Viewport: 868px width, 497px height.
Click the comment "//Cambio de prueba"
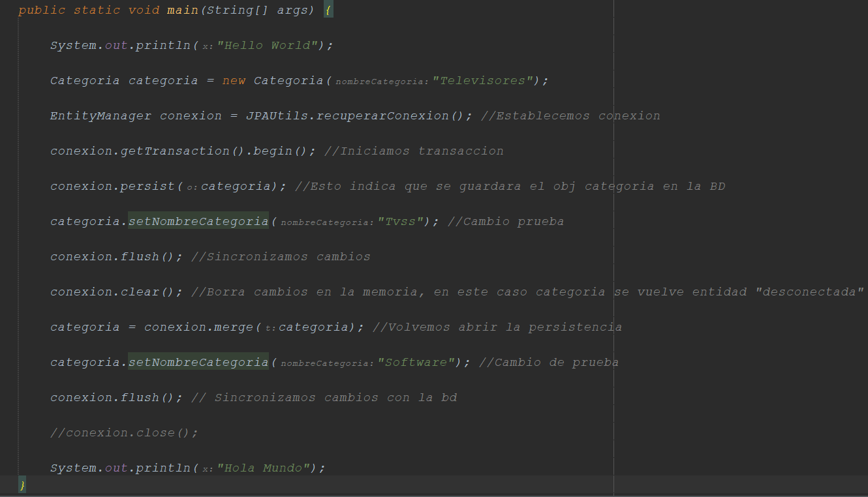point(549,363)
